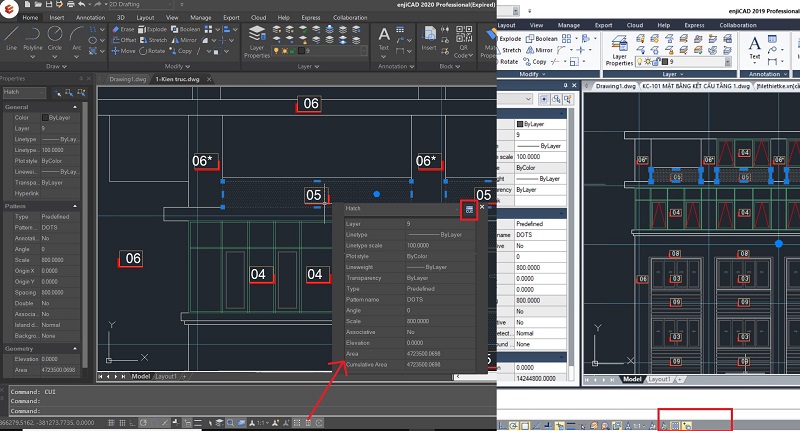The image size is (800, 431).
Task: Click Copy in the enjiCAD 2020 ribbon
Action: [x=181, y=51]
